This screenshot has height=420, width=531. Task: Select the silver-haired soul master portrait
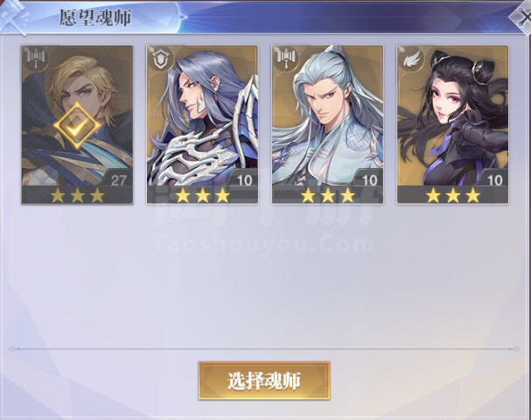point(327,115)
